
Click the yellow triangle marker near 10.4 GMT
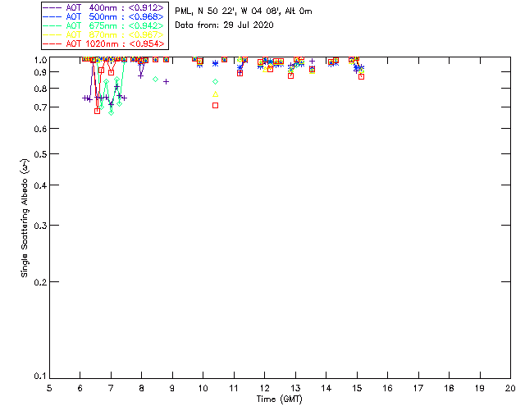tap(215, 94)
